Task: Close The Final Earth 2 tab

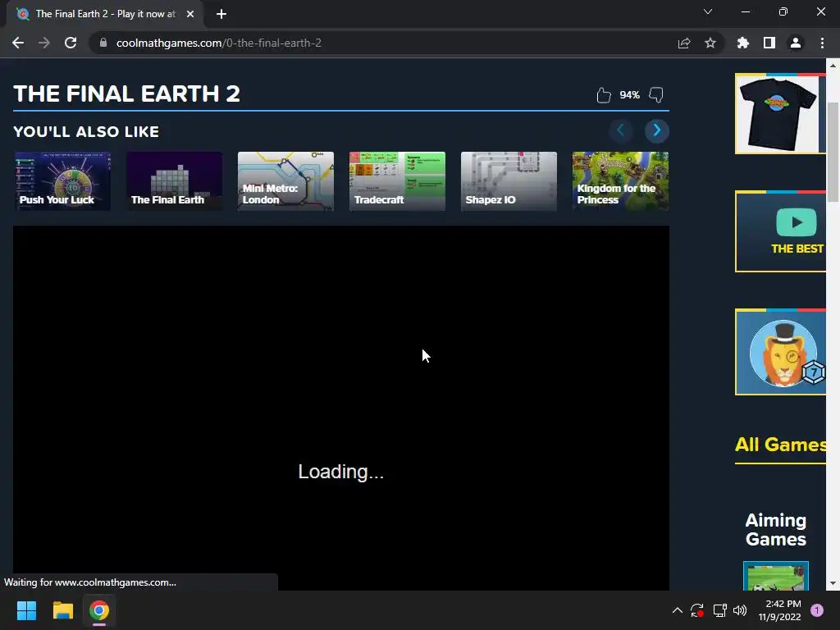Action: tap(190, 14)
